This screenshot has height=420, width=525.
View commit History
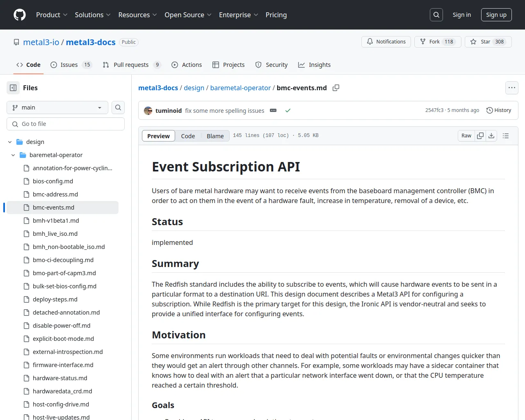499,110
